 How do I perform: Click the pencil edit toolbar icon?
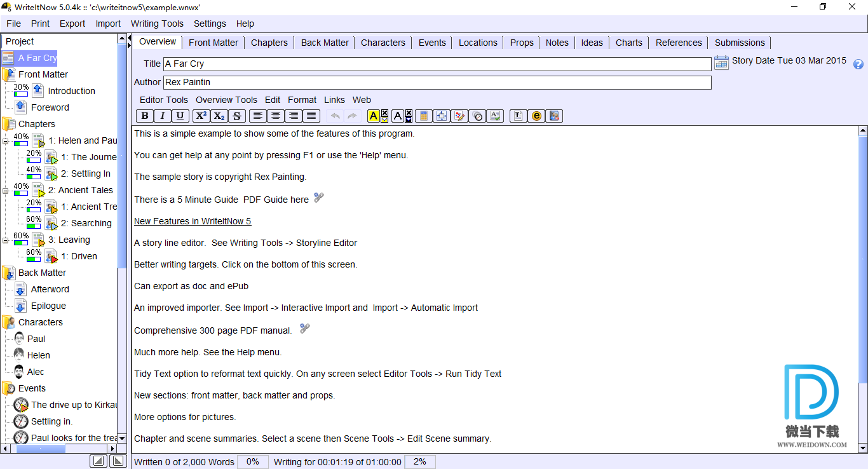pyautogui.click(x=459, y=116)
